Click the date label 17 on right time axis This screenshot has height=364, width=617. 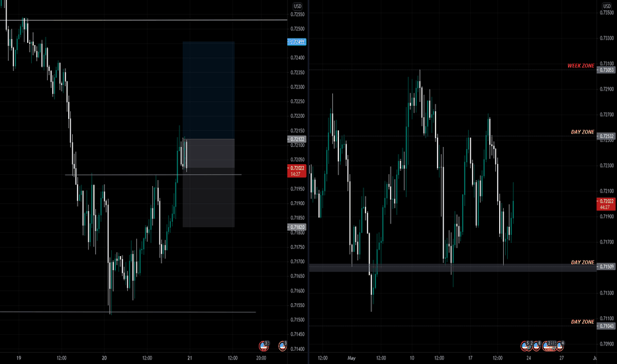[470, 358]
